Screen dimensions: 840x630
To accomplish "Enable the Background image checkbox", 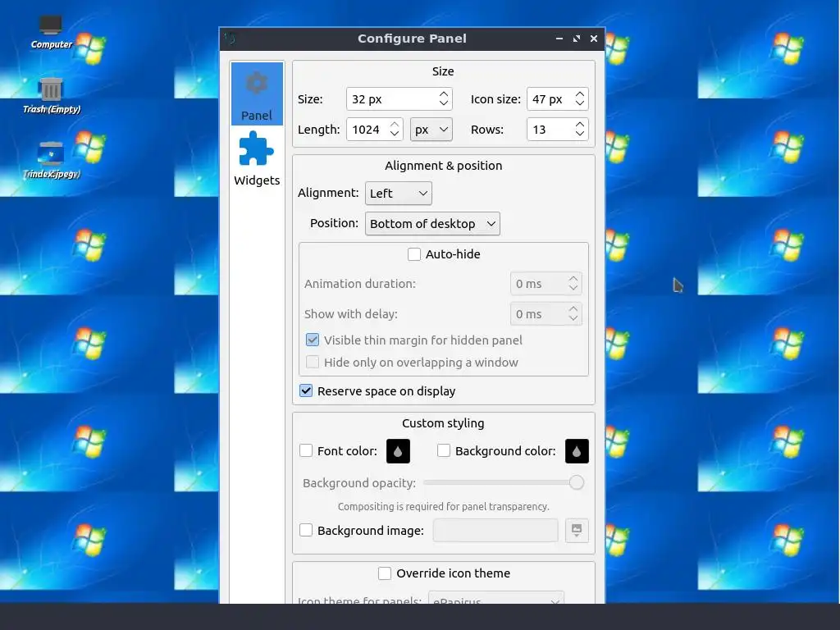I will click(x=306, y=531).
